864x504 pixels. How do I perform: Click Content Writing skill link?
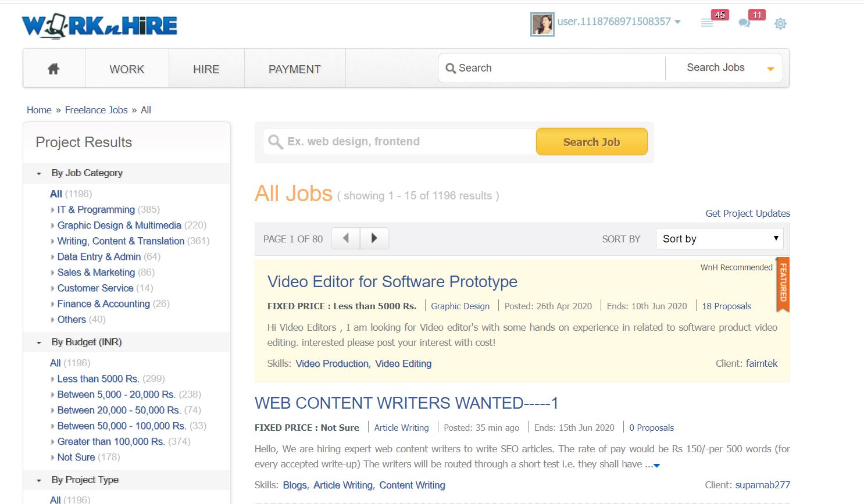coord(412,485)
